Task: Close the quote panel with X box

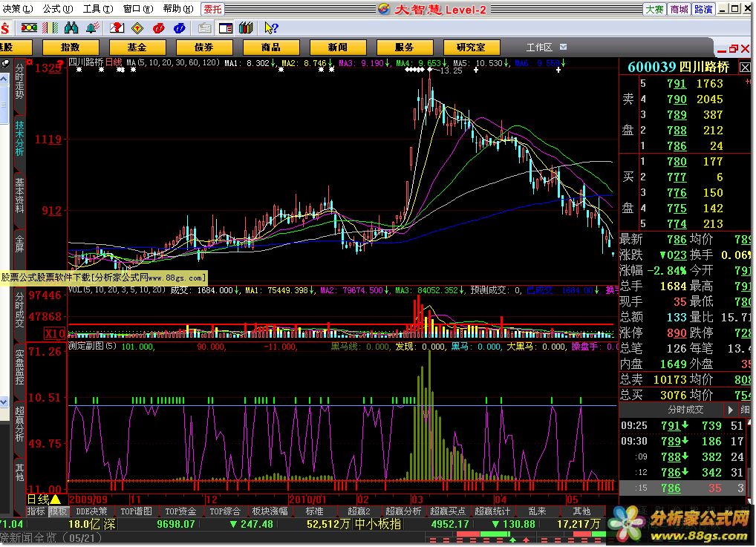Action: tap(745, 68)
